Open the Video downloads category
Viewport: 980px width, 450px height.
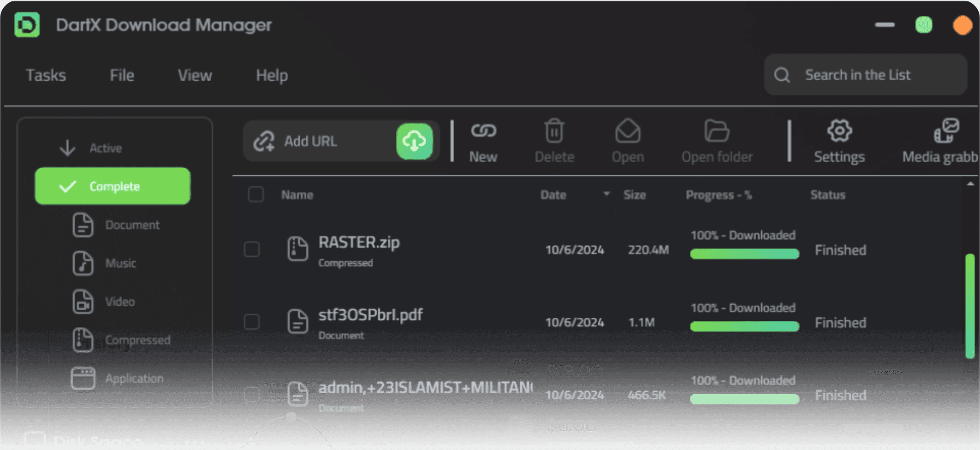(83, 301)
